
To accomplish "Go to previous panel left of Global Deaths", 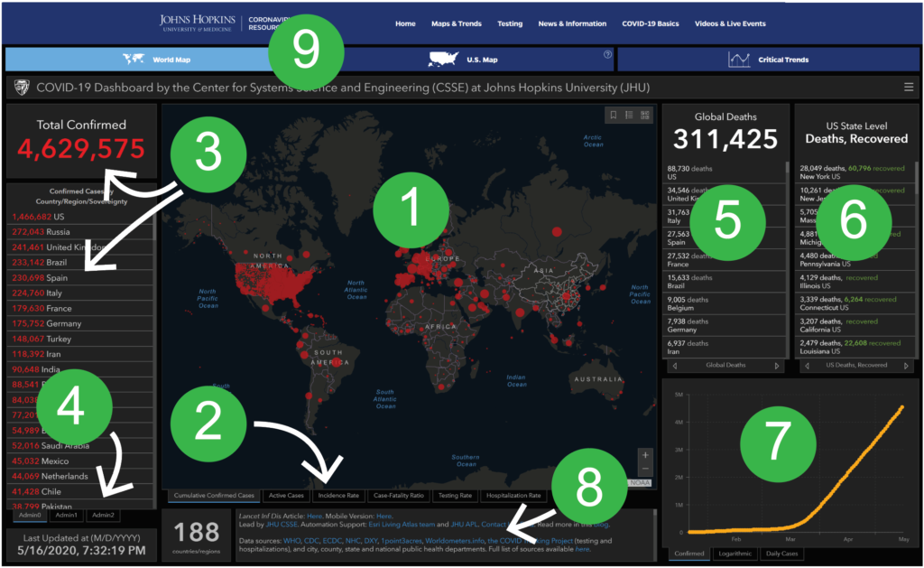I will click(675, 366).
